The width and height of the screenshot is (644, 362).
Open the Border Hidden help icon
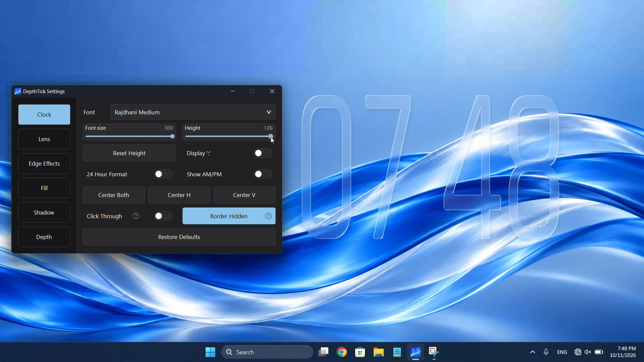(x=269, y=216)
